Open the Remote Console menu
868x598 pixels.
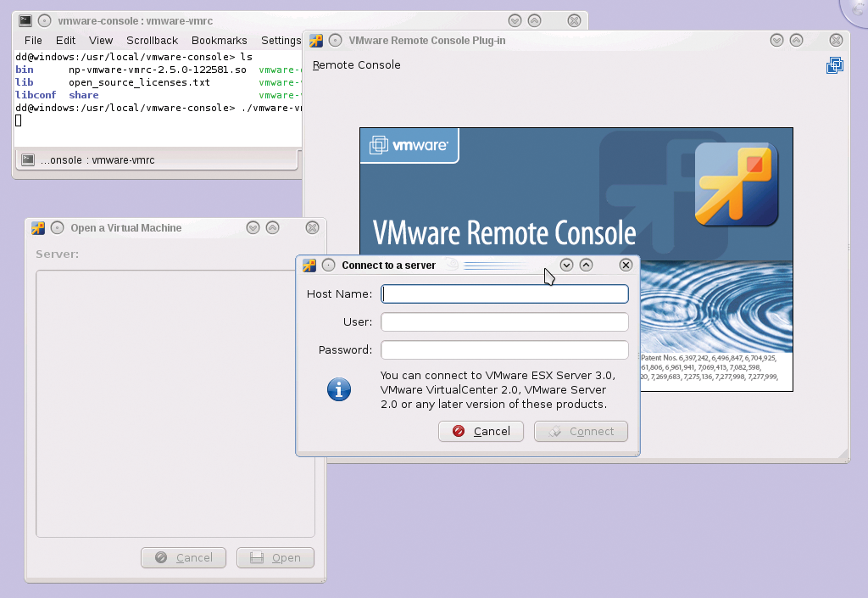(x=357, y=64)
